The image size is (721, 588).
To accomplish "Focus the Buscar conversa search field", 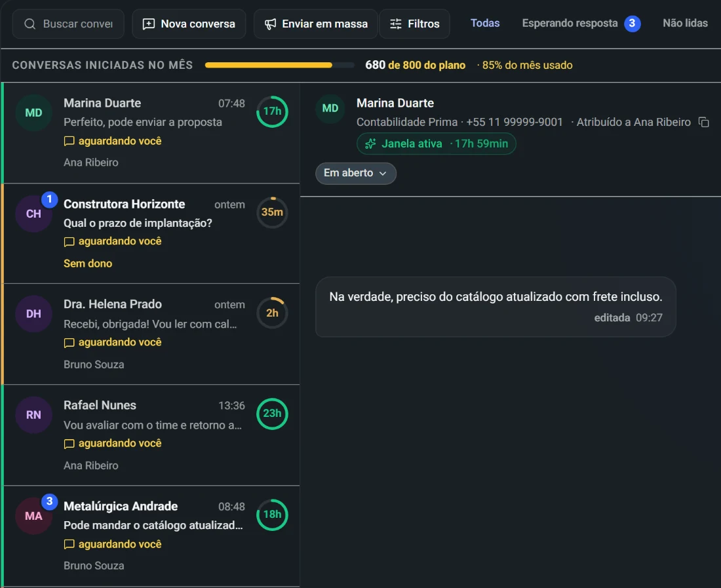I will point(68,24).
